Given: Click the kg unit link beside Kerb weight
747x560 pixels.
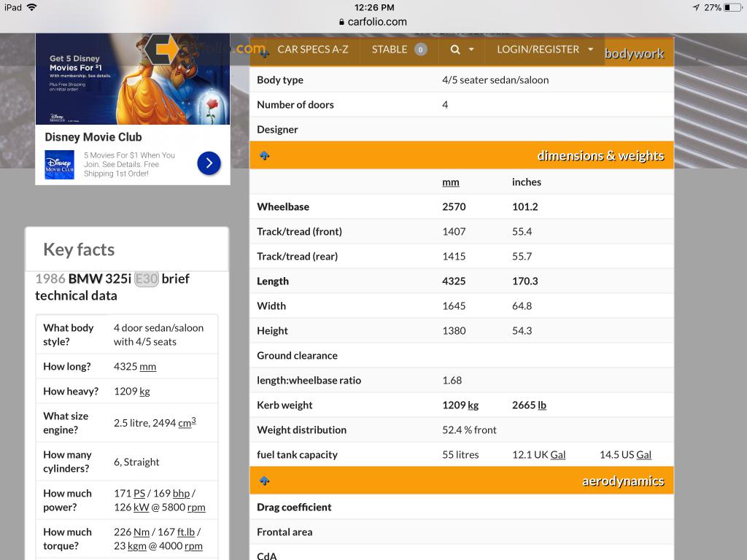Looking at the screenshot, I should (x=473, y=405).
